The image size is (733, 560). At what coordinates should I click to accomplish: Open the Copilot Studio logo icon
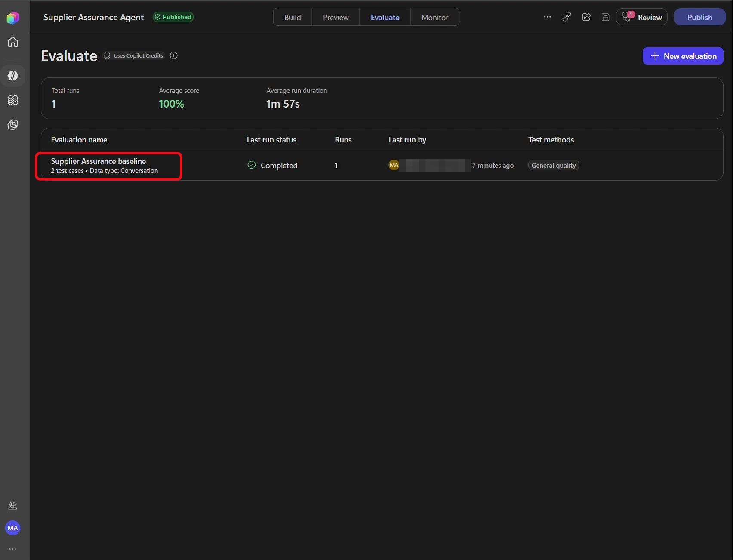click(13, 18)
